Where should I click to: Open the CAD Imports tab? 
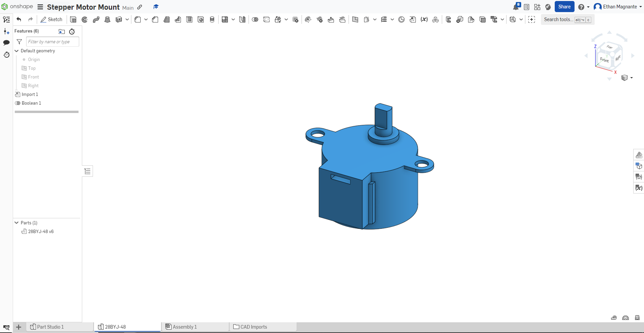pos(253,327)
